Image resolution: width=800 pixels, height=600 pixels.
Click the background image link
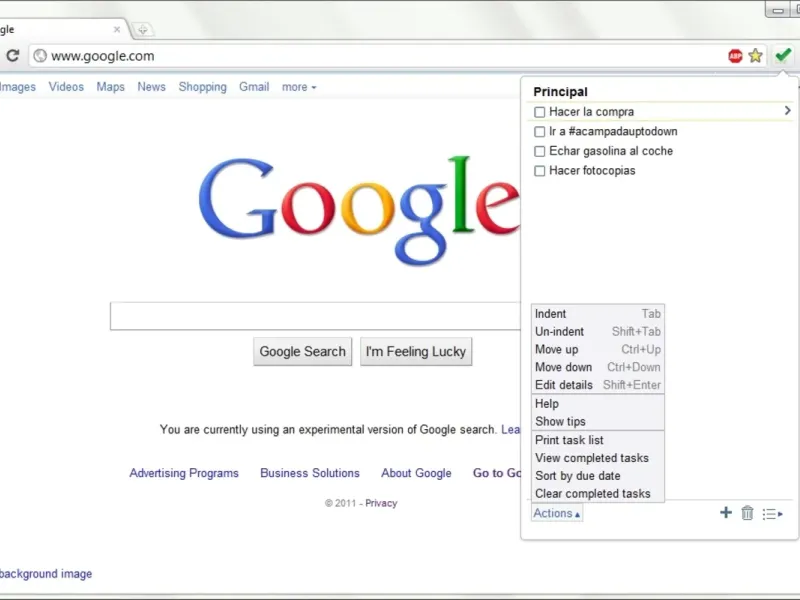(x=46, y=574)
